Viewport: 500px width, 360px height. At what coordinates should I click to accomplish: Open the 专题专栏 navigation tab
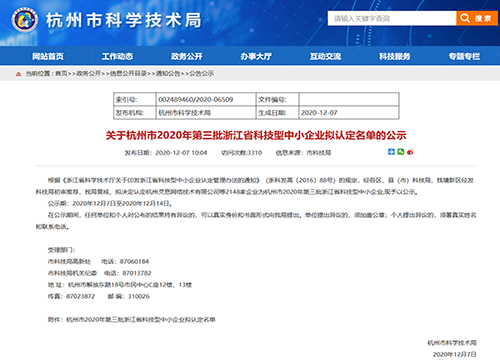tap(464, 56)
